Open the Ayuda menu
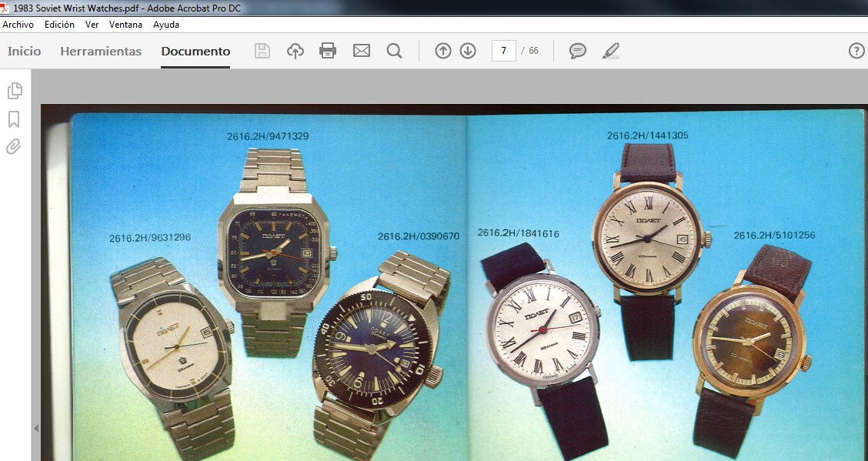Screen dimensions: 868x461 click(166, 25)
